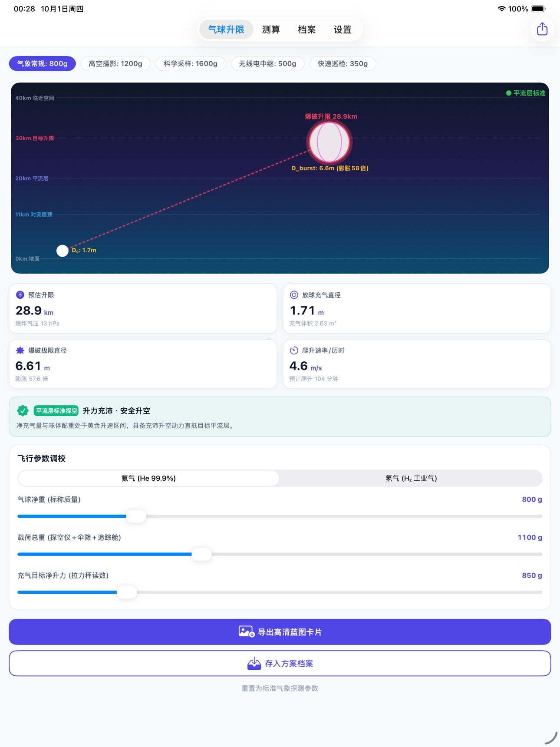Click the 气球净重 slider handle
The width and height of the screenshot is (560, 747).
(x=136, y=516)
